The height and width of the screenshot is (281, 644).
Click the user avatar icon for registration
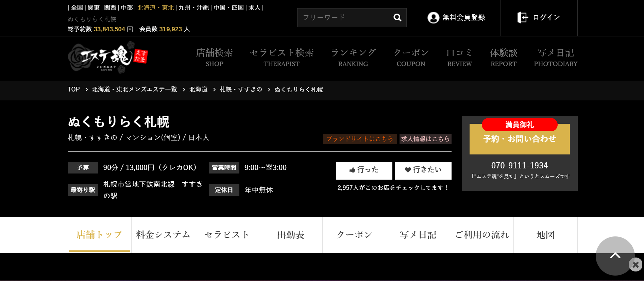pos(433,18)
